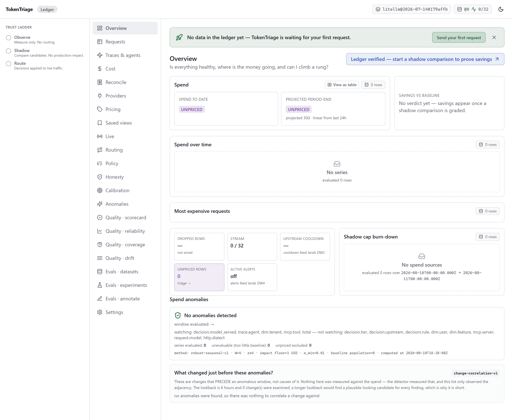Click Send your first request button
The image size is (513, 420).
coord(458,38)
